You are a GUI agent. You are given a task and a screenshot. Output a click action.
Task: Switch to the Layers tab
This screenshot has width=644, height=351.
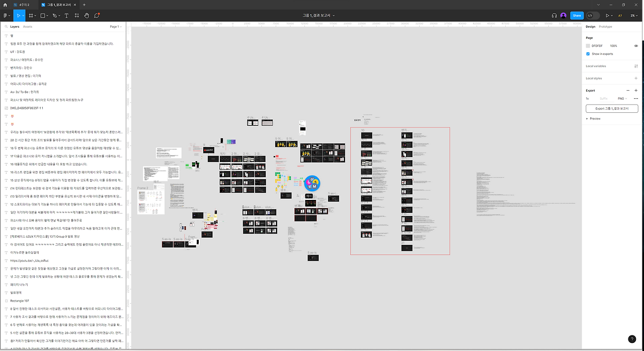point(15,27)
